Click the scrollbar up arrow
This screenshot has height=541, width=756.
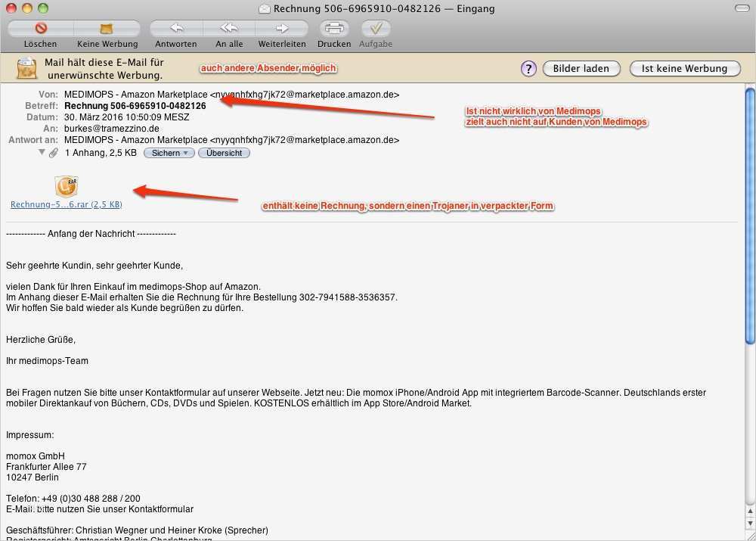[750, 511]
